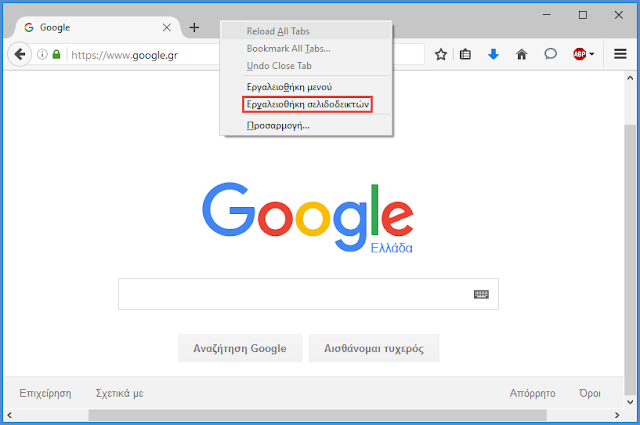The width and height of the screenshot is (640, 425).
Task: Toggle Εργαλειοθήκη σελιδοδεικτών option
Action: point(307,105)
